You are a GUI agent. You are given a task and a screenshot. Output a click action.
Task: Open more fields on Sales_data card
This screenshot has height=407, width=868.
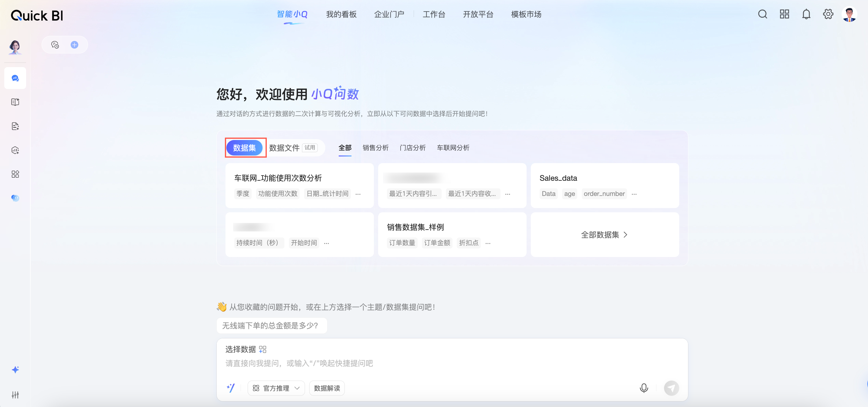click(634, 194)
